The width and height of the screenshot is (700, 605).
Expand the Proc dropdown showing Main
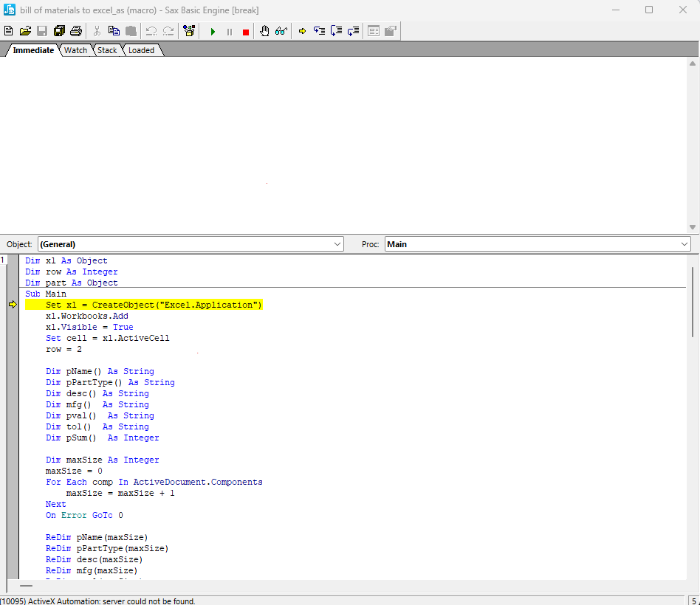point(684,244)
